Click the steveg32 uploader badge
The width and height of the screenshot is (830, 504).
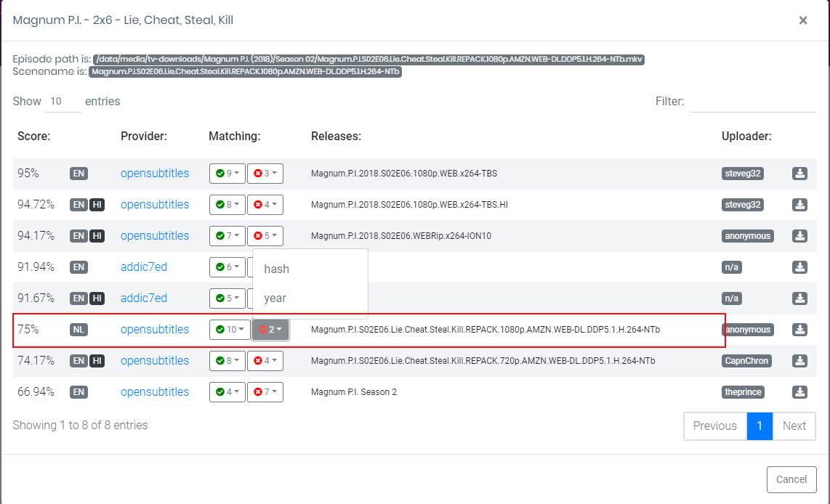click(x=742, y=174)
